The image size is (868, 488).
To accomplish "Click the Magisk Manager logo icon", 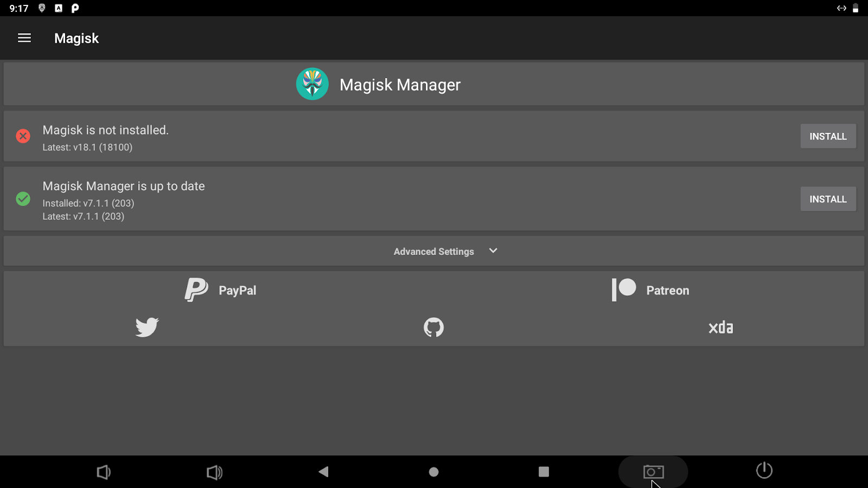I will tap(312, 84).
